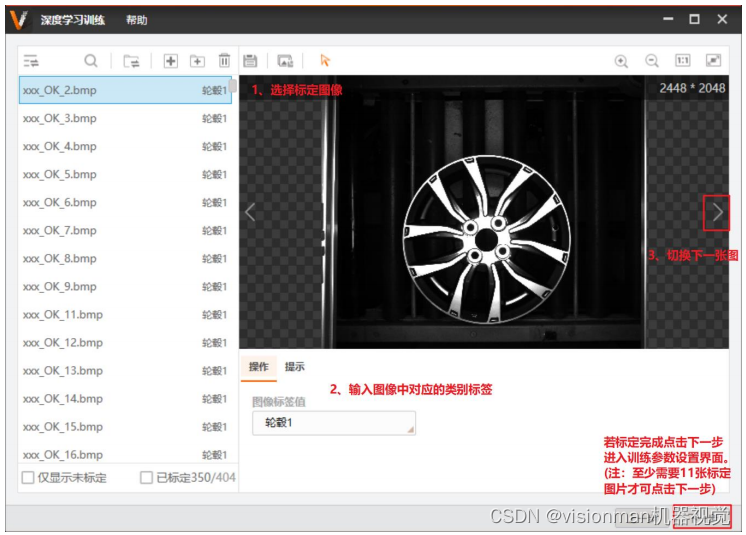Select xxx_OK_13.bmp in the list
The image size is (746, 535).
click(x=125, y=370)
